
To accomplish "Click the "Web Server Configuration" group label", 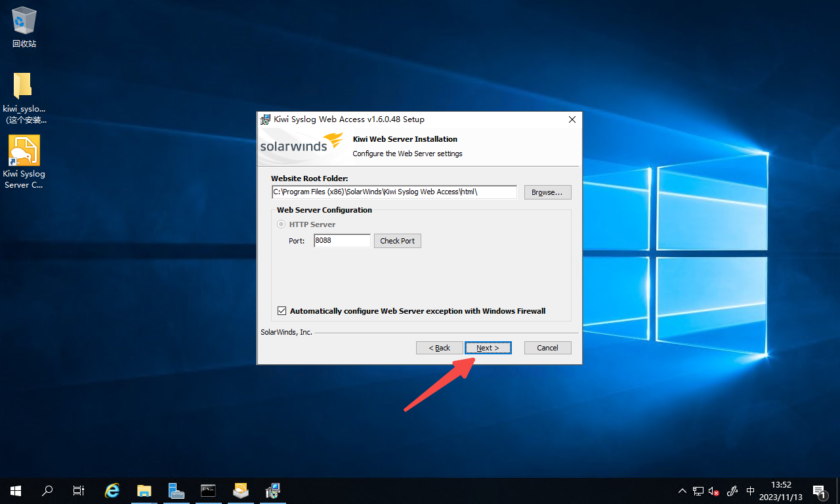I will point(324,210).
